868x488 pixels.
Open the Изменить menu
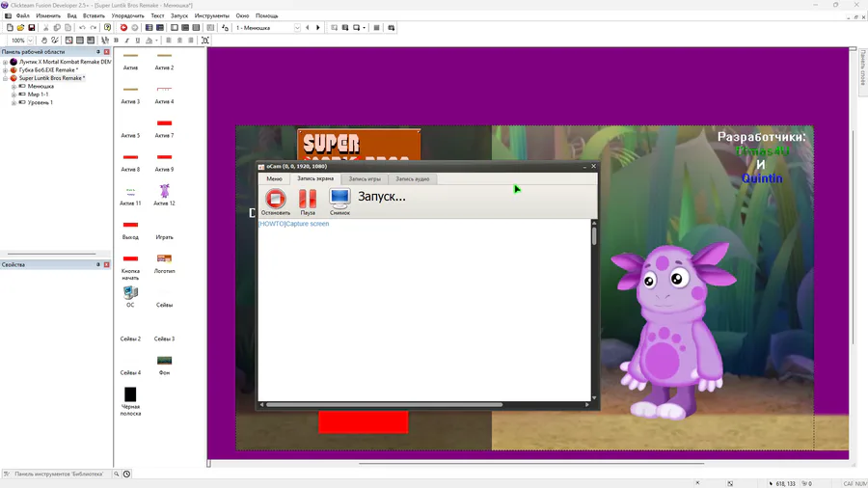click(x=48, y=16)
